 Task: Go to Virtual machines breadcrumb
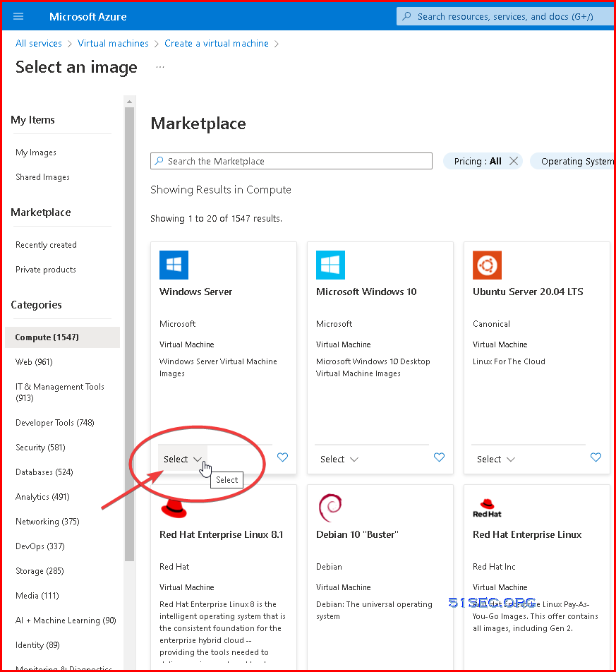tap(113, 43)
